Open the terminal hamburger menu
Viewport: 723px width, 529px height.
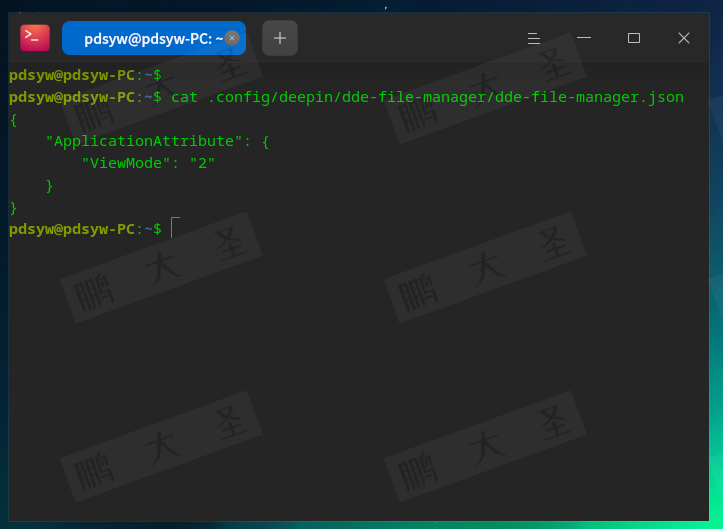point(534,38)
